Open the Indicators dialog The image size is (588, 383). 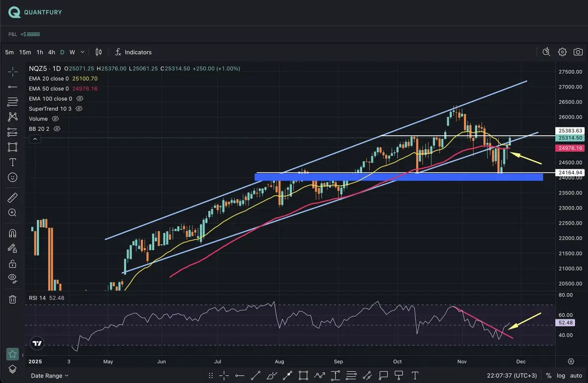tap(133, 52)
